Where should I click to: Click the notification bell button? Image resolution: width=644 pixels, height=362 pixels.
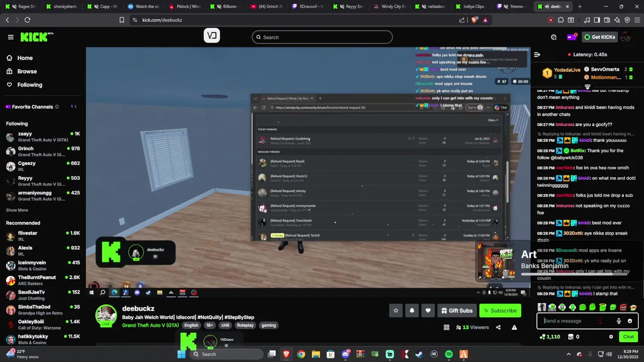coord(412,311)
